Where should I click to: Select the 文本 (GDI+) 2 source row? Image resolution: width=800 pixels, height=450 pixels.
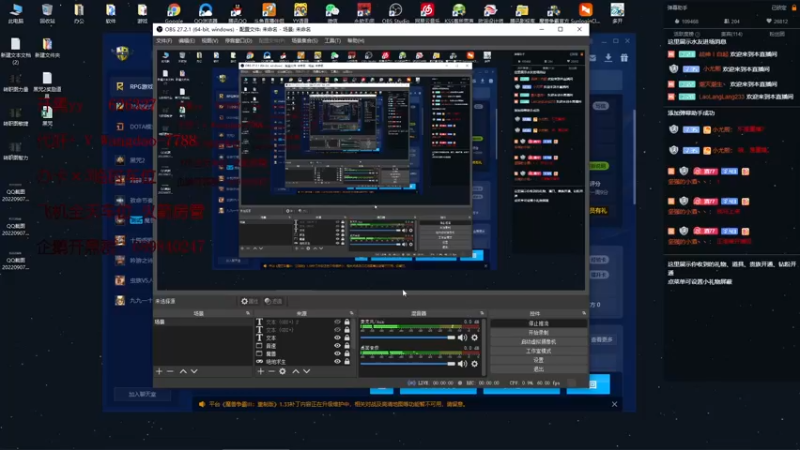coord(304,322)
